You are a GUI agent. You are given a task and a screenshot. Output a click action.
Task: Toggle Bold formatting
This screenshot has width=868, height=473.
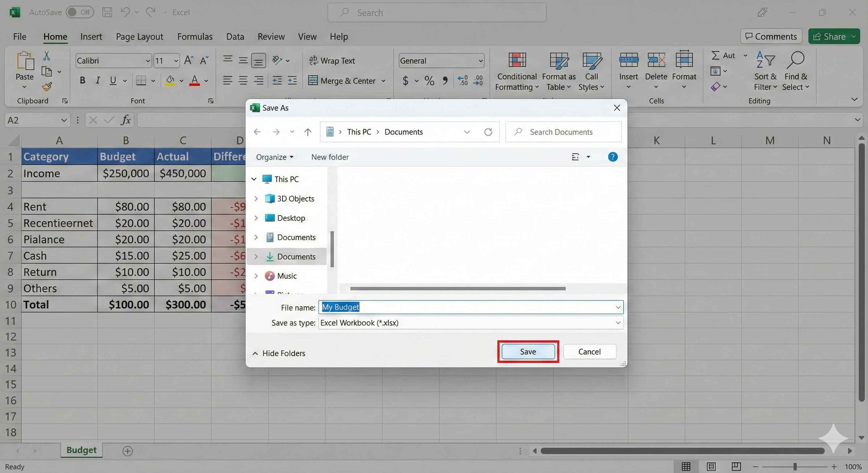coord(82,80)
